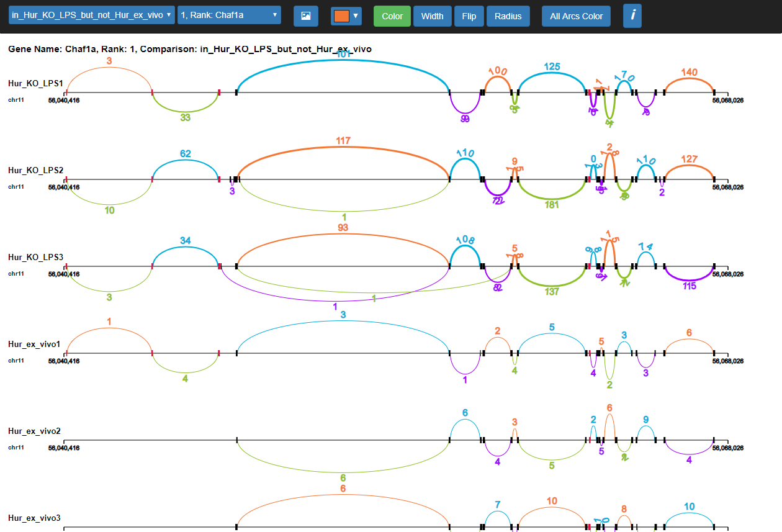Select the Hur_ex_vivo2 track label
Screen dimensions: 782x532
[34, 430]
